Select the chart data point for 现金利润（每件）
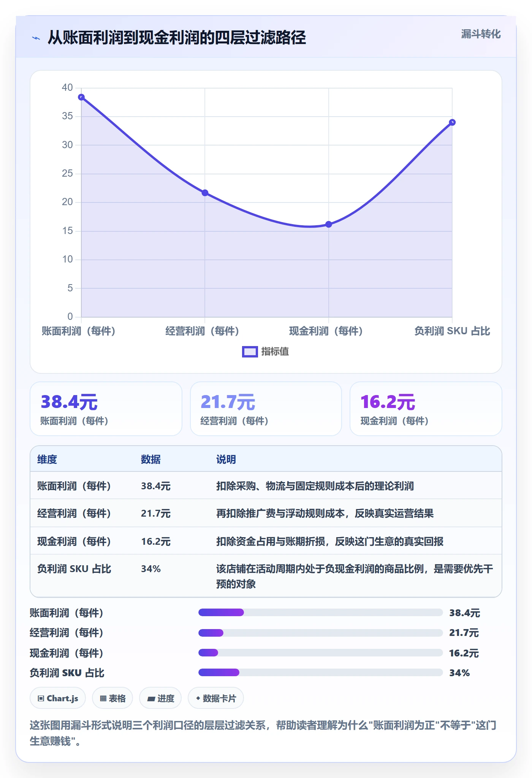The width and height of the screenshot is (532, 778). tap(329, 225)
